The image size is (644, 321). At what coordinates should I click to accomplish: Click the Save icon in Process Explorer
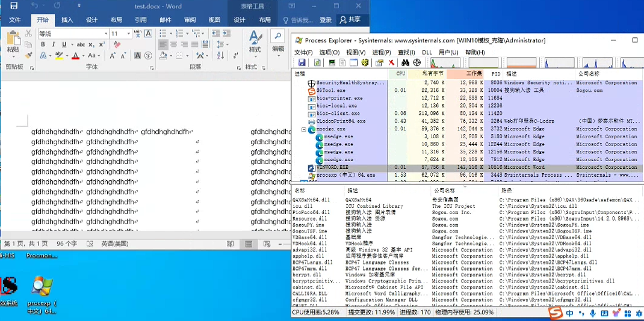302,63
